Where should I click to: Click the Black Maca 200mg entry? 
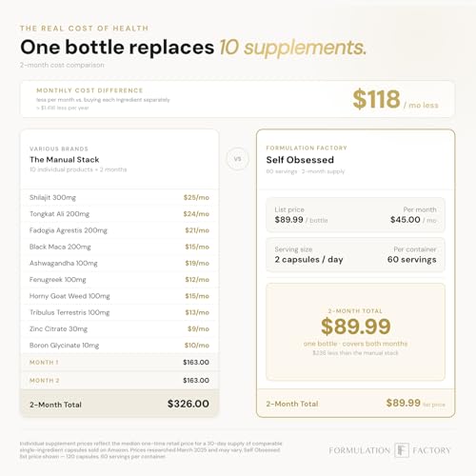coord(120,247)
